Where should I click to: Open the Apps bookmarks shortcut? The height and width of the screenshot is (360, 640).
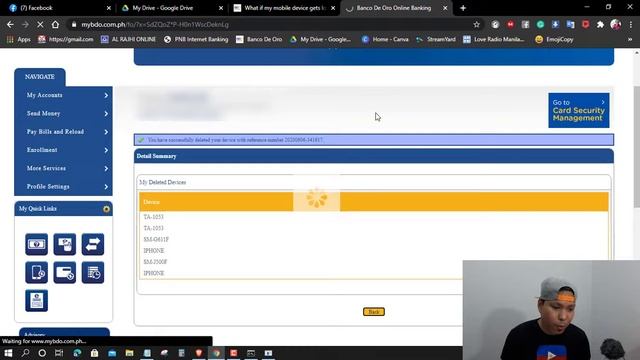pos(19,39)
